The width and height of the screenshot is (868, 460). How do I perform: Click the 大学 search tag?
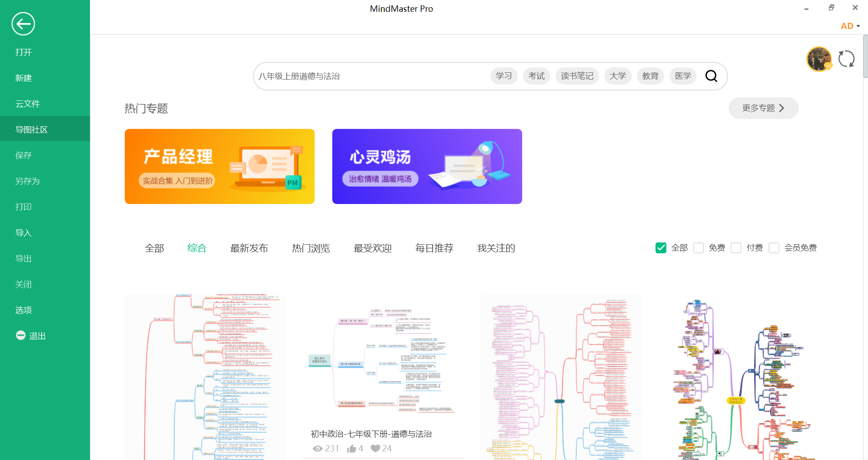point(618,76)
